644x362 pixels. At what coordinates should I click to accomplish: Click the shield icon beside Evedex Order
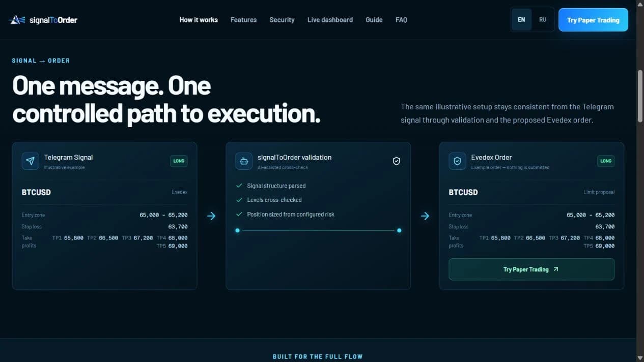[x=457, y=161]
